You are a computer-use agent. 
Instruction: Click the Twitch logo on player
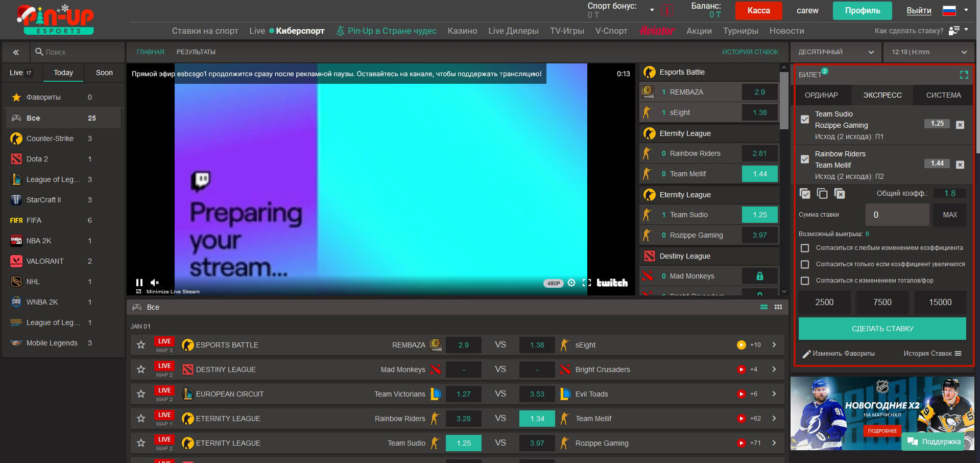click(612, 283)
